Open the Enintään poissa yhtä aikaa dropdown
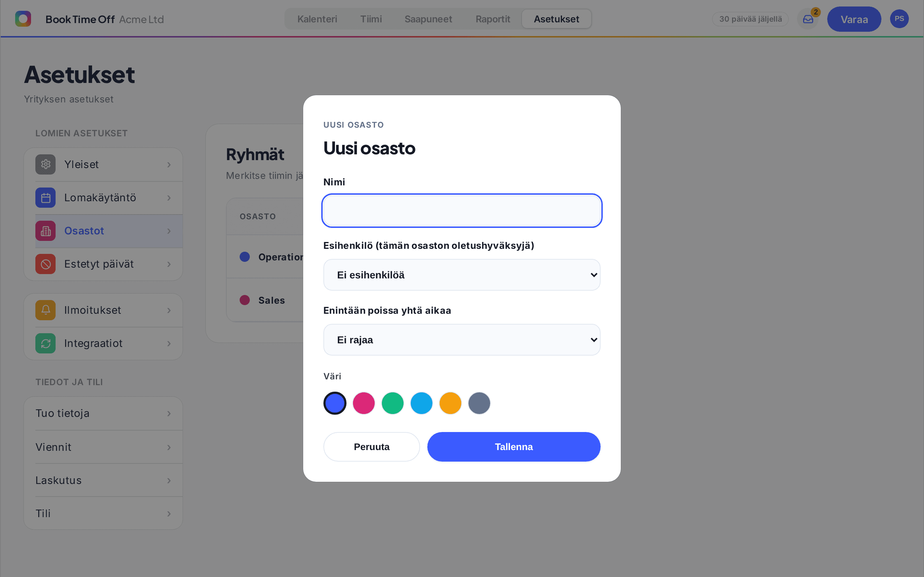 tap(462, 340)
